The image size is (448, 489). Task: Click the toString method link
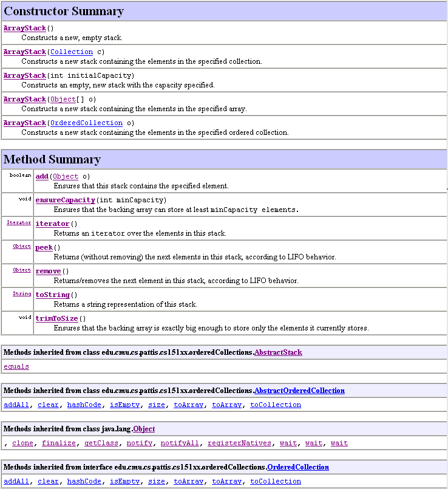[52, 295]
